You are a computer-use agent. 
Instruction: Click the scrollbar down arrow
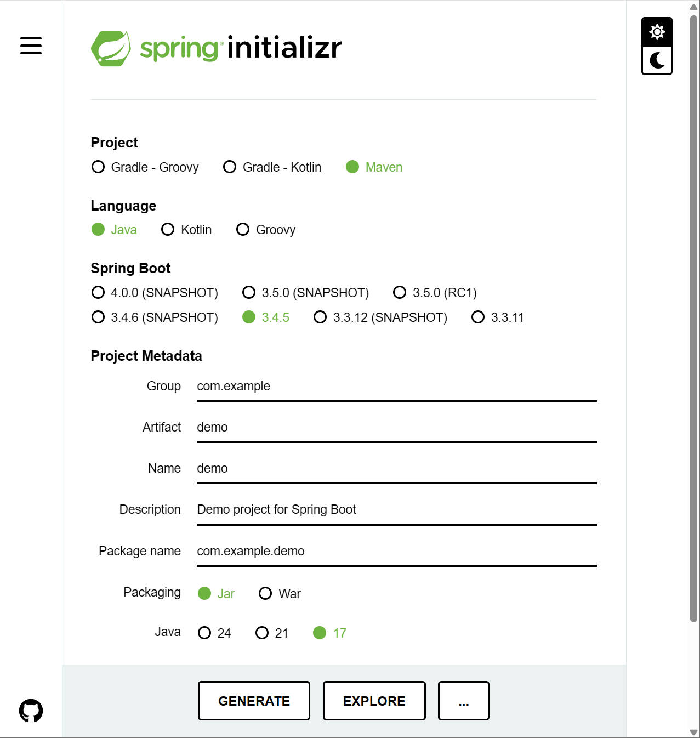coord(693,732)
